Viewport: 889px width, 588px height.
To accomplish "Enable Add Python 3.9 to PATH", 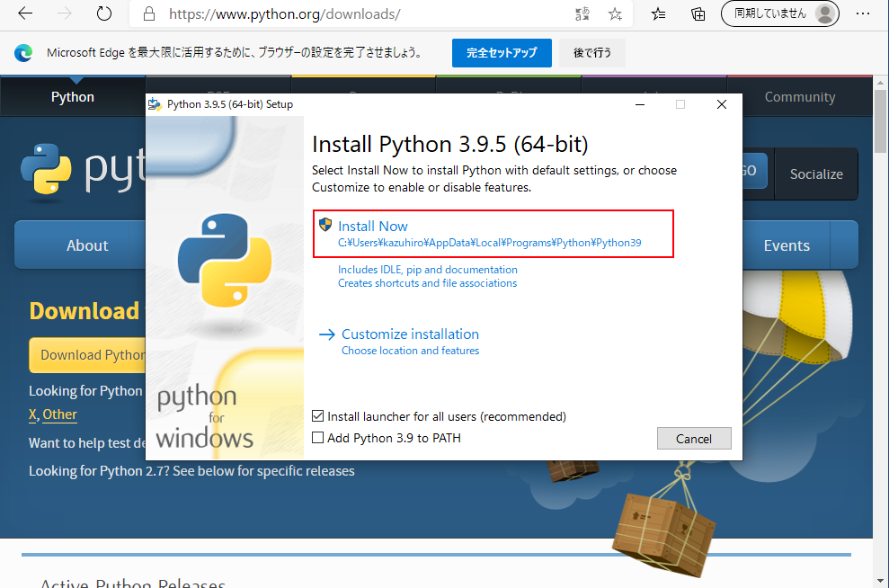I will 317,438.
